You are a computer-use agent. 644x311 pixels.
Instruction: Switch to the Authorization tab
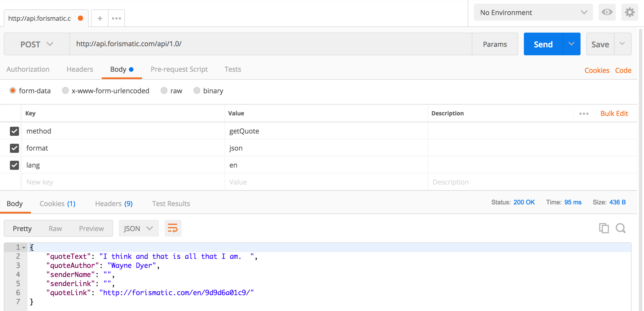pos(28,69)
